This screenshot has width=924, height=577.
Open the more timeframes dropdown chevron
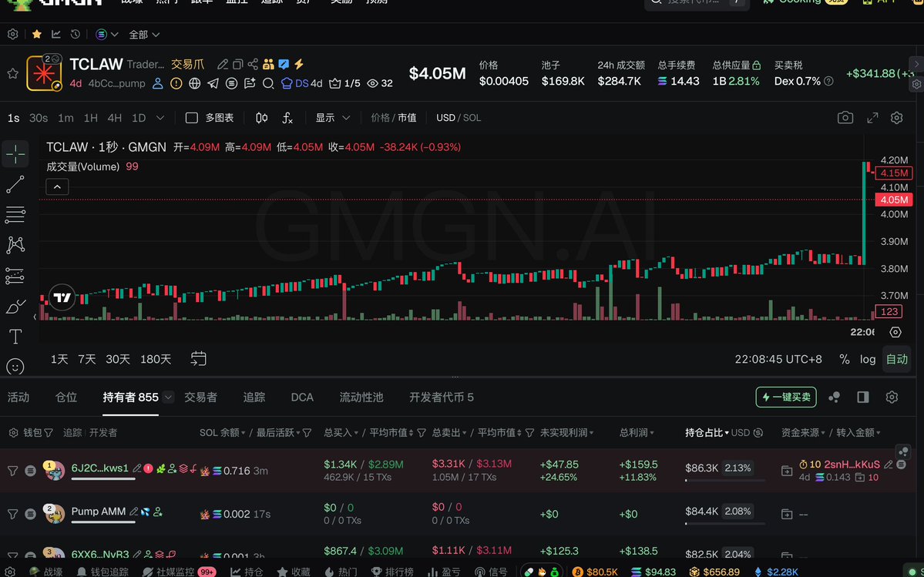coord(160,118)
